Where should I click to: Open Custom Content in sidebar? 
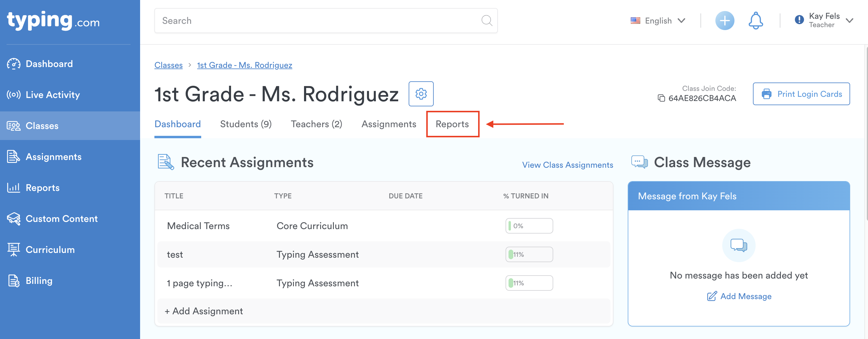(61, 219)
